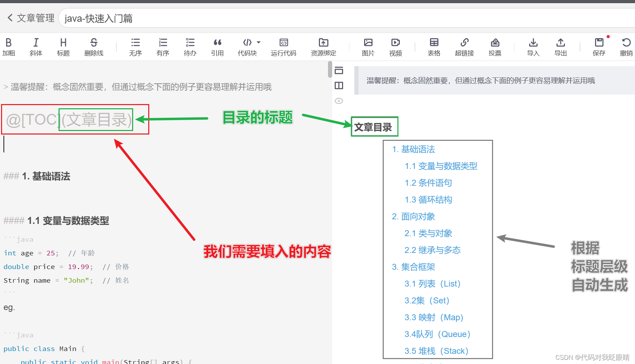Click the 温馨提醒 quote line in the editor

pyautogui.click(x=137, y=87)
